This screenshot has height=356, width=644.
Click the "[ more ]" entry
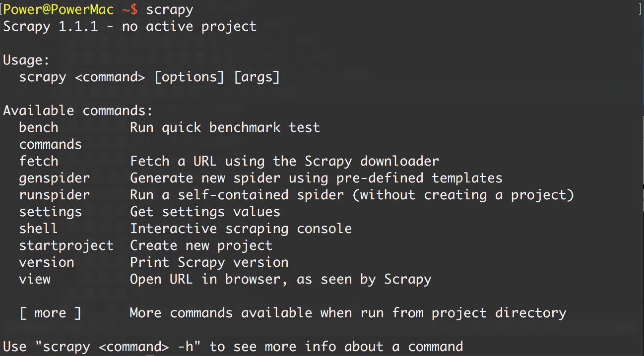click(50, 313)
